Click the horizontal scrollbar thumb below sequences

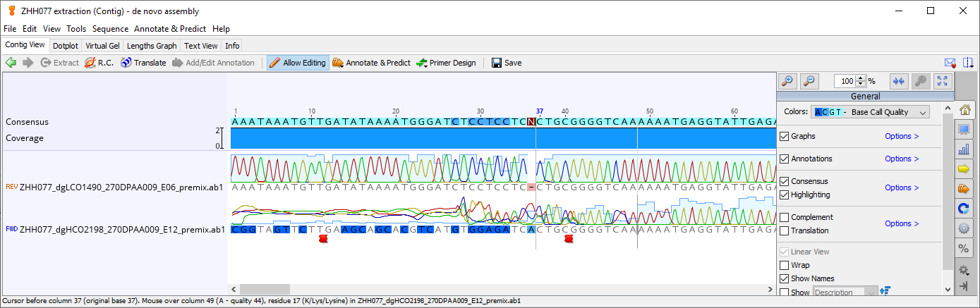[265, 290]
